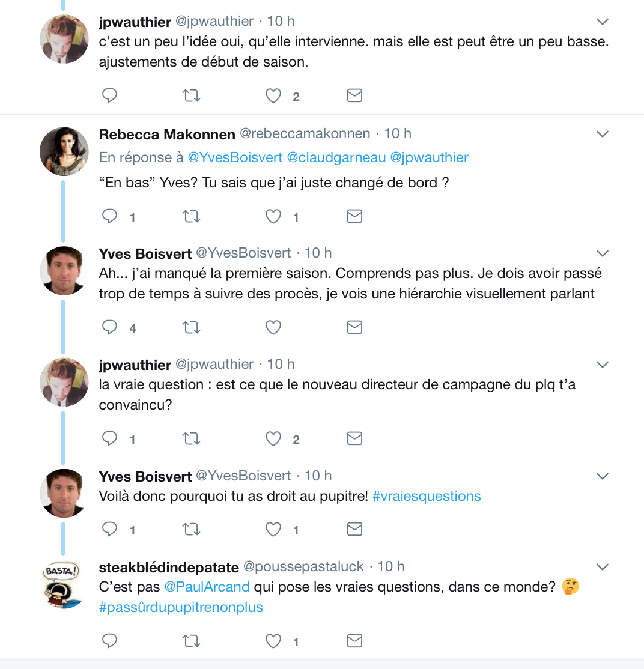Open the chevron menu on top jpwauthier tweet
Screen dimensions: 644x669
(x=602, y=22)
